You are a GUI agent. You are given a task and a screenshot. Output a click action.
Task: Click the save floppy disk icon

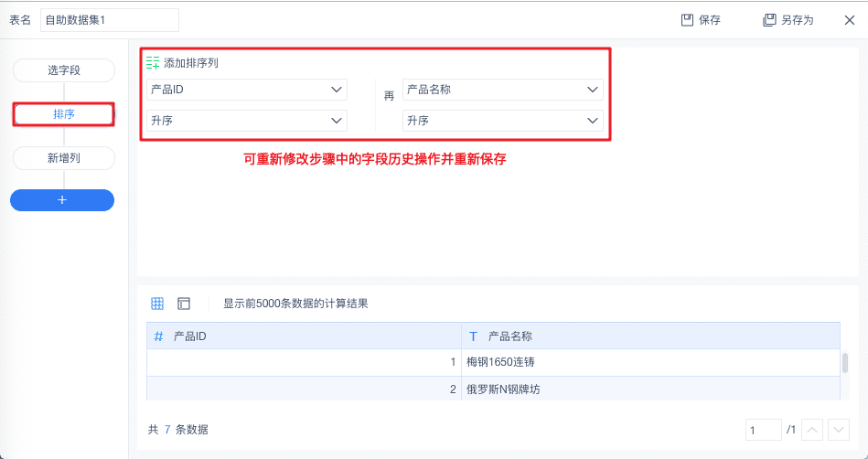(687, 20)
